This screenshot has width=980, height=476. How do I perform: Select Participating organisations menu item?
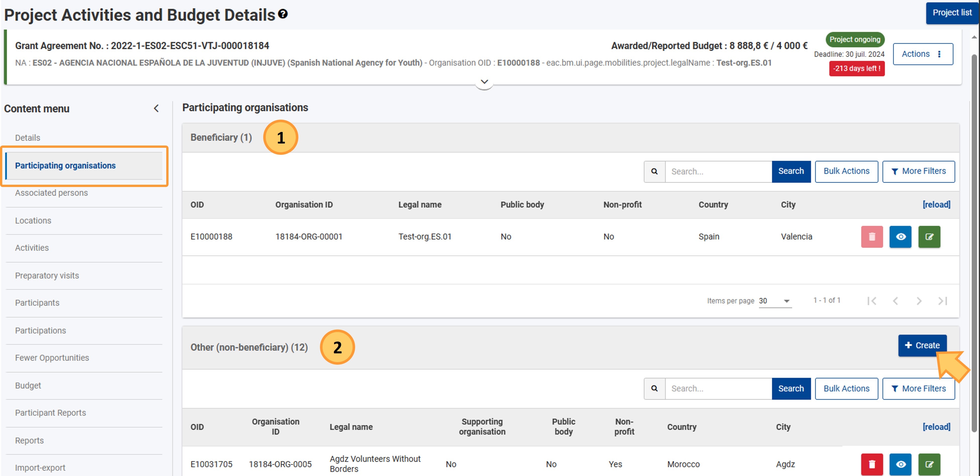click(x=84, y=166)
